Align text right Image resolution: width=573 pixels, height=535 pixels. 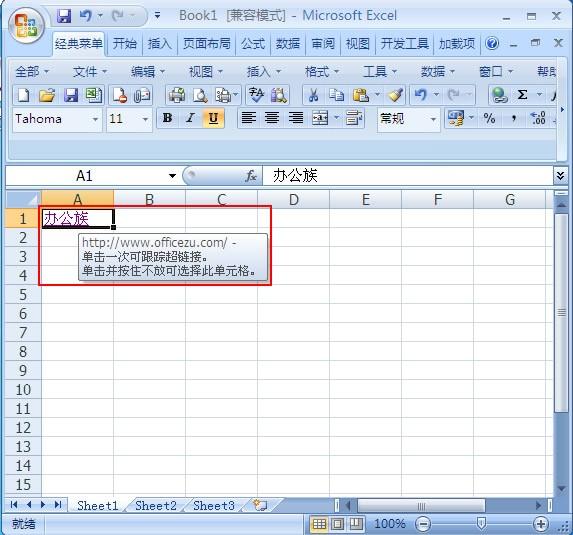[296, 118]
